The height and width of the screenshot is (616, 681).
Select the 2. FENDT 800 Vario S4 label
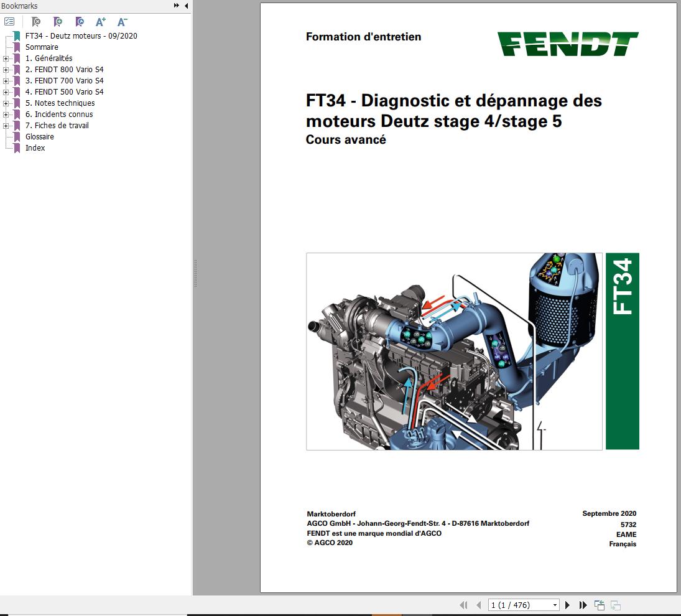click(x=64, y=70)
